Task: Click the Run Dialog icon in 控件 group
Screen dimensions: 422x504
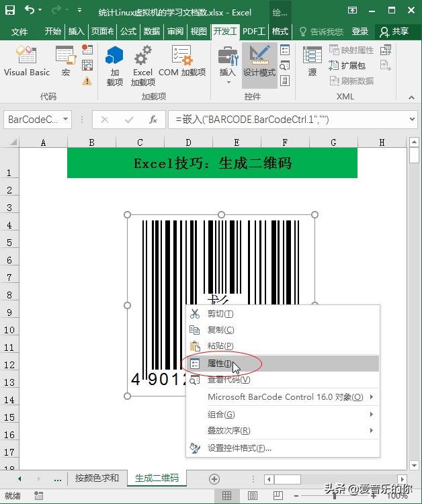Action: pos(285,81)
